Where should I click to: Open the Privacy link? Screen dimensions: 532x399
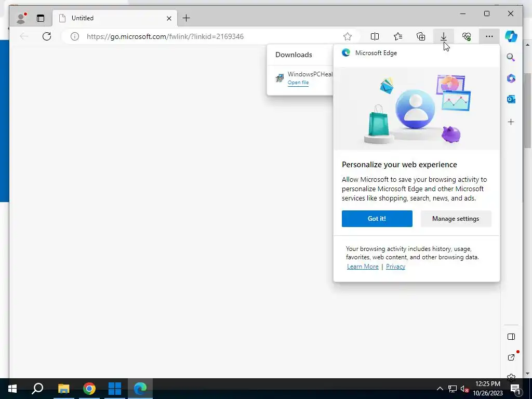[x=395, y=267]
